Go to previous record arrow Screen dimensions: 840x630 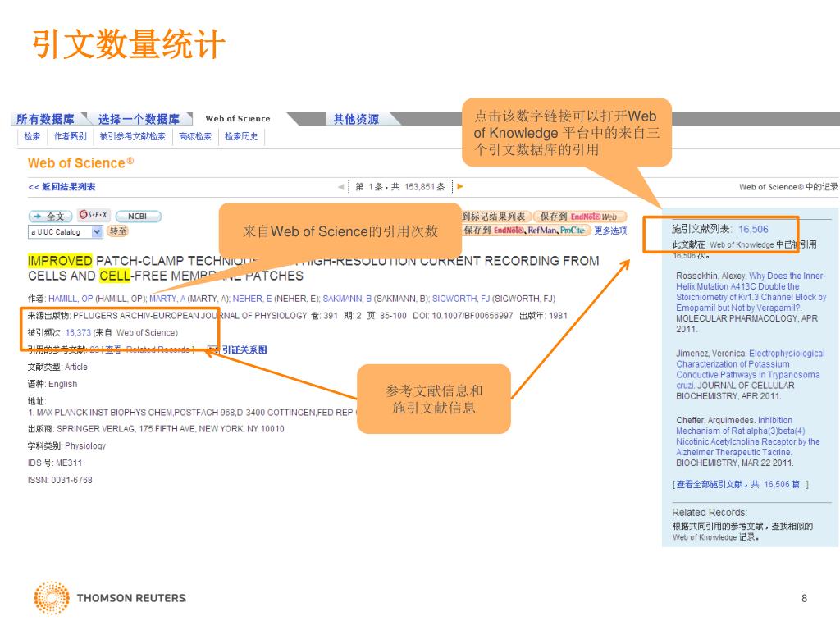click(x=340, y=187)
